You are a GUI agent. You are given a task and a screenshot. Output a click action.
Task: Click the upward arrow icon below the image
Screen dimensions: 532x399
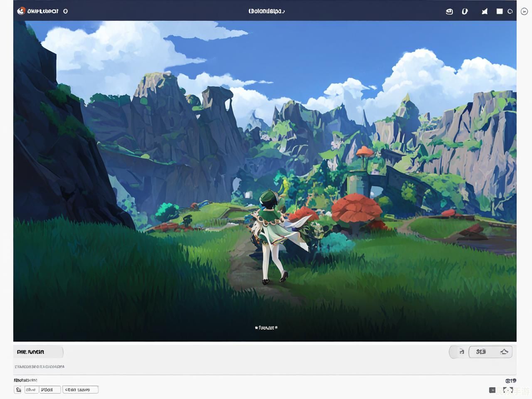tap(504, 352)
